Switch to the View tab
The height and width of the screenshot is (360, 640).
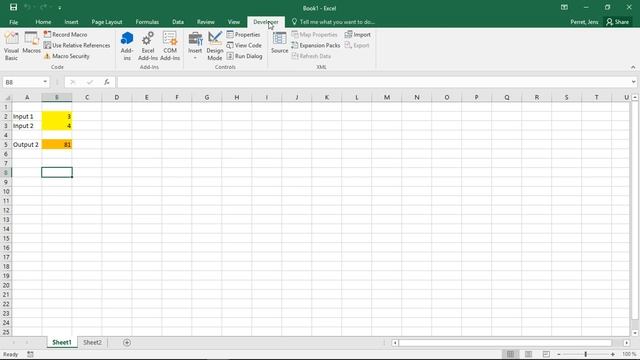[x=234, y=22]
